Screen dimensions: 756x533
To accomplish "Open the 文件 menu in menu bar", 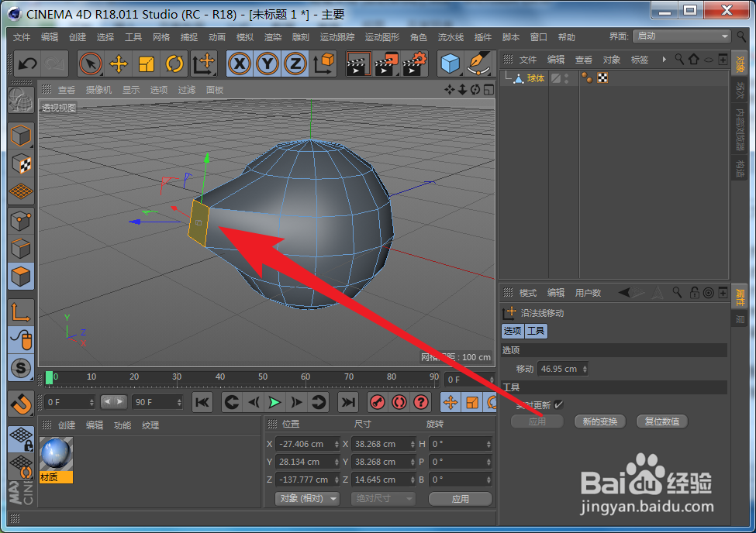I will point(21,37).
